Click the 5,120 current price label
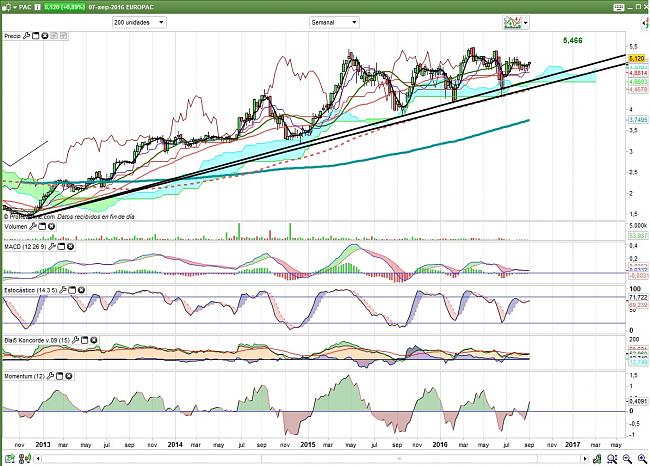 (x=637, y=58)
